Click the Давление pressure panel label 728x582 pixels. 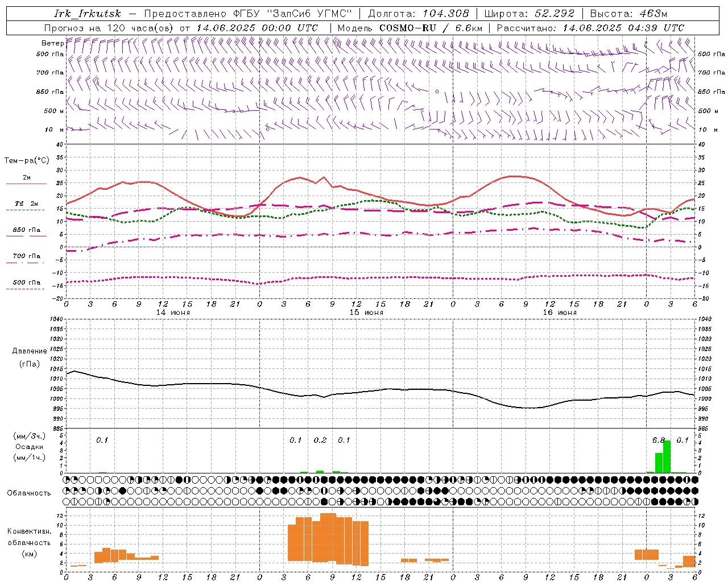30,351
